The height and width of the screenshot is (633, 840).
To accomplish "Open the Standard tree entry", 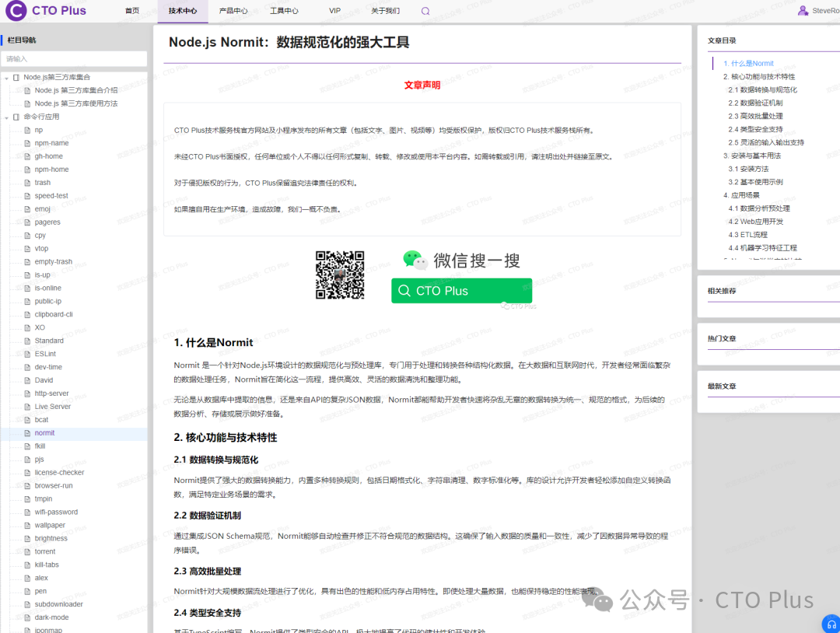I will [49, 341].
